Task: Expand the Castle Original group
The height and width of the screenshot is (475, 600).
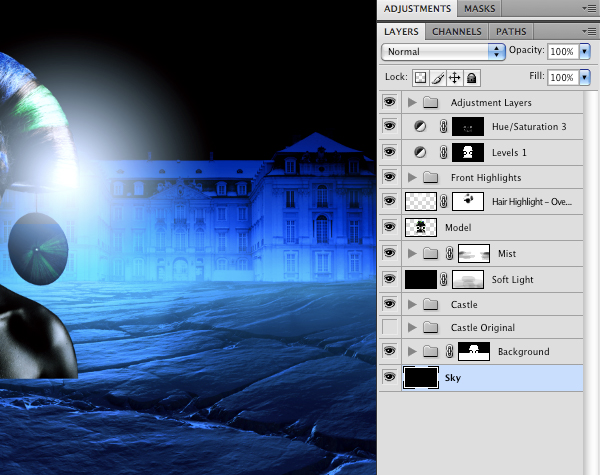Action: (412, 328)
